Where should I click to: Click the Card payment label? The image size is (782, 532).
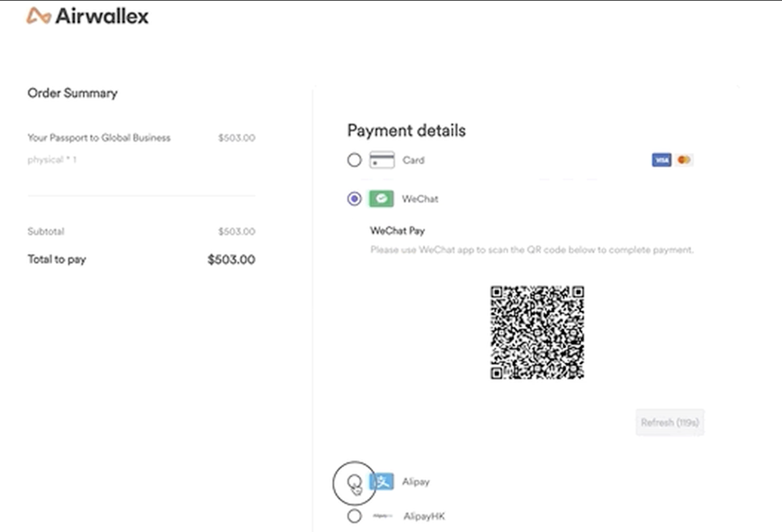[413, 160]
